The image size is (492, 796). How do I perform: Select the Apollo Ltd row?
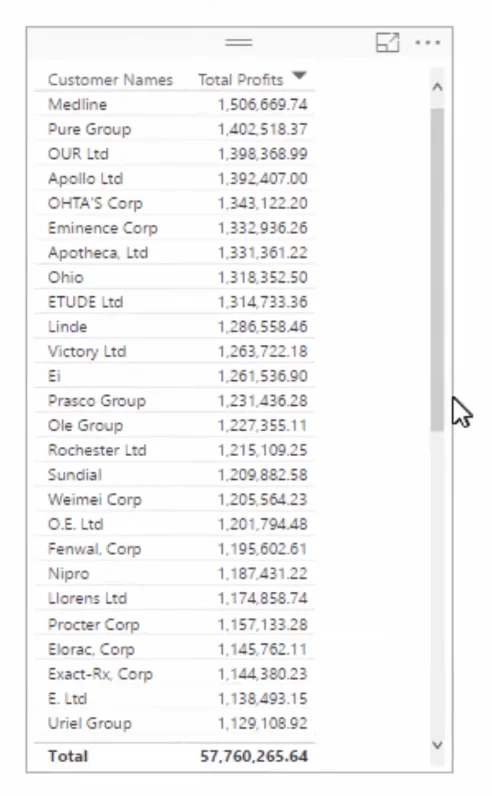[175, 179]
